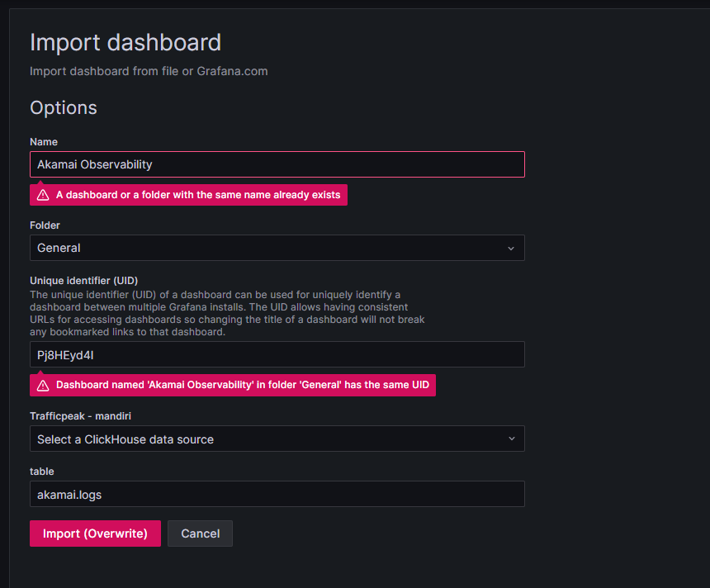This screenshot has width=710, height=588.
Task: Click the 'table' field label
Action: [x=41, y=471]
